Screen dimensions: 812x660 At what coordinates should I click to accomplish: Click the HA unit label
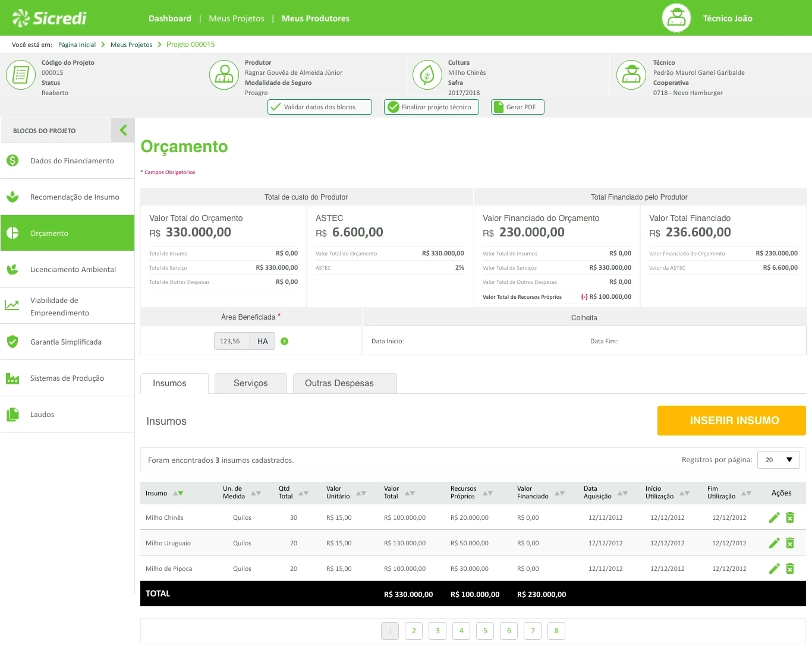262,341
